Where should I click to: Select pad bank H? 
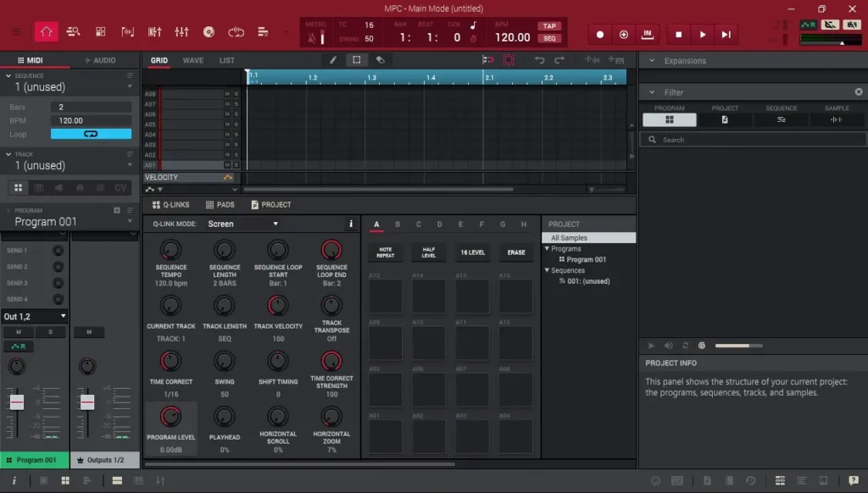coord(524,224)
